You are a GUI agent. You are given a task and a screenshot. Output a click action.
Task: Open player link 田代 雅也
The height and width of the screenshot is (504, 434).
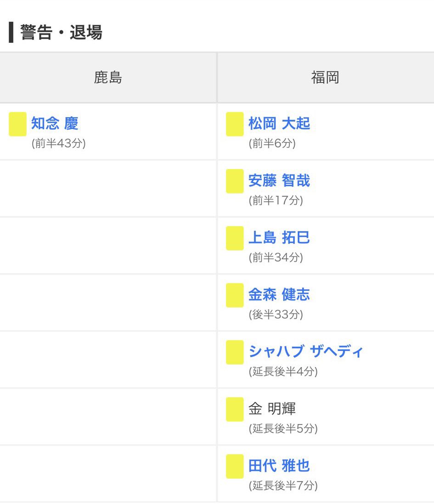(279, 465)
